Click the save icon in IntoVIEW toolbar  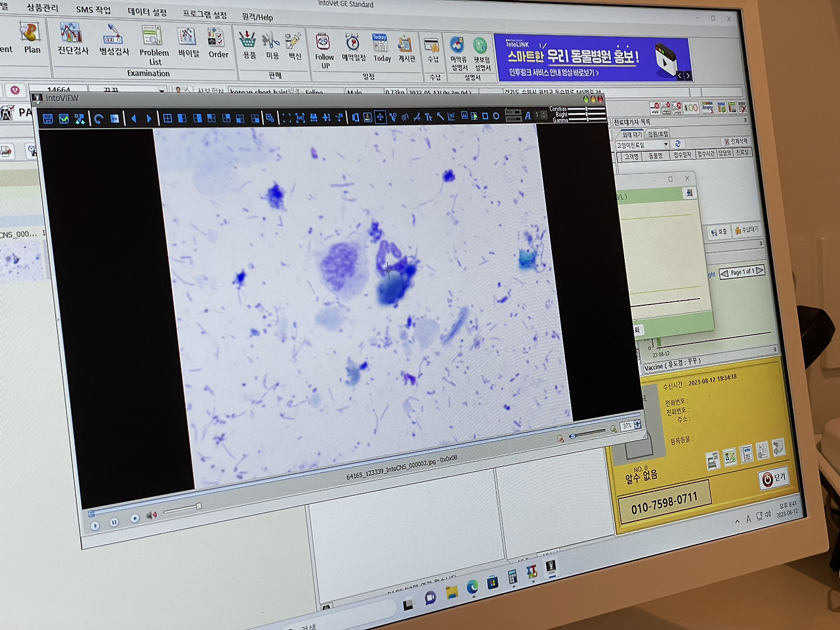(x=48, y=119)
